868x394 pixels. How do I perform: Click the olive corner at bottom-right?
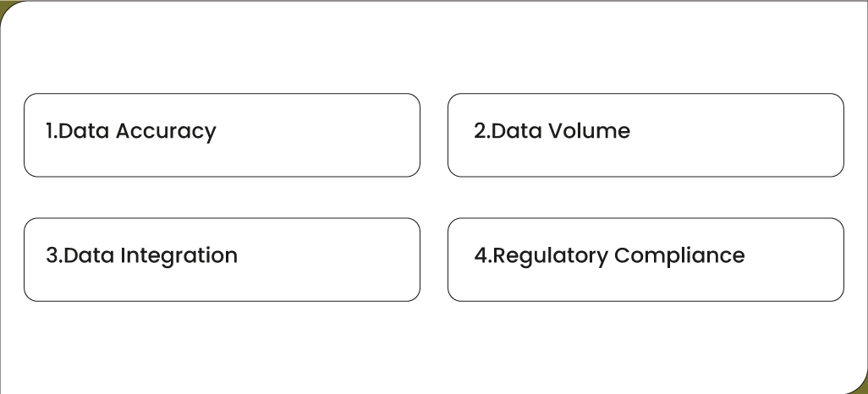pyautogui.click(x=862, y=388)
